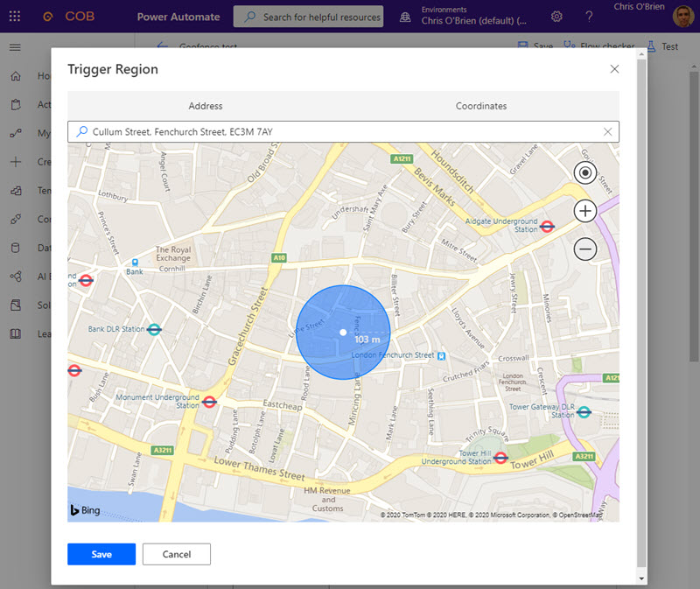
Task: Click the blue geofence circle center dot
Action: [343, 333]
